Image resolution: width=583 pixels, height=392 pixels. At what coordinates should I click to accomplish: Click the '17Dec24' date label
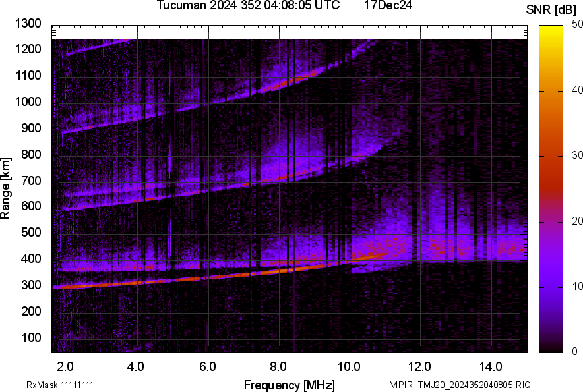(388, 6)
